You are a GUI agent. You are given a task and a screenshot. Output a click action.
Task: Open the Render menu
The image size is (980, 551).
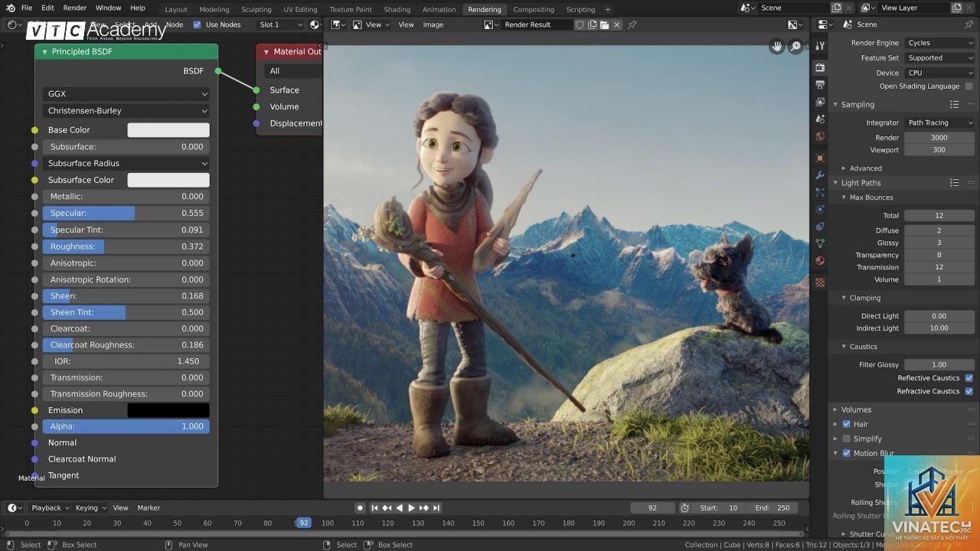click(x=75, y=8)
